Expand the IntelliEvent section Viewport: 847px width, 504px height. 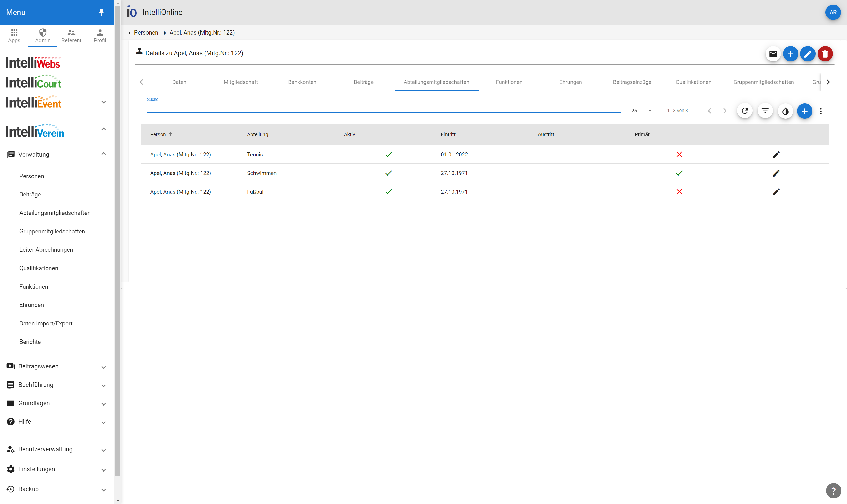(x=104, y=102)
